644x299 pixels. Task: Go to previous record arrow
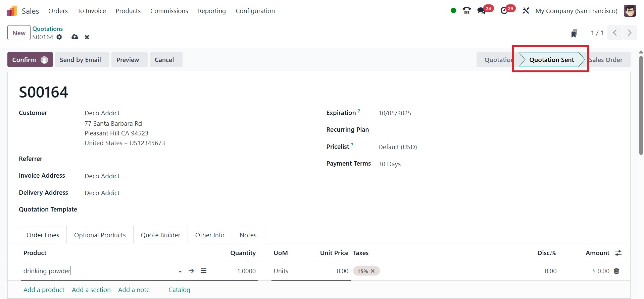615,33
